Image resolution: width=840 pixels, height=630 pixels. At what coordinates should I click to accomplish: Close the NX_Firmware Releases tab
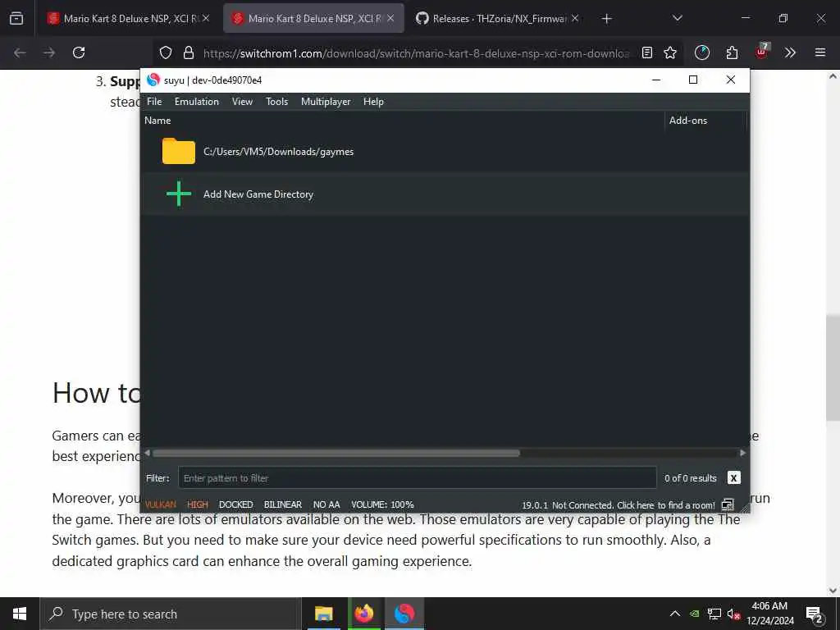[575, 18]
